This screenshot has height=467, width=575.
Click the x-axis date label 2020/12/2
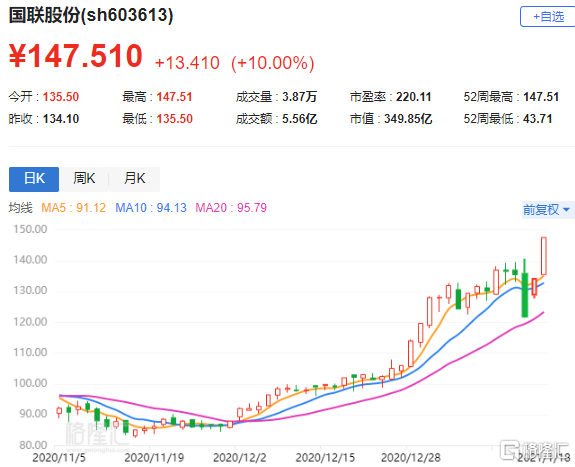239,458
